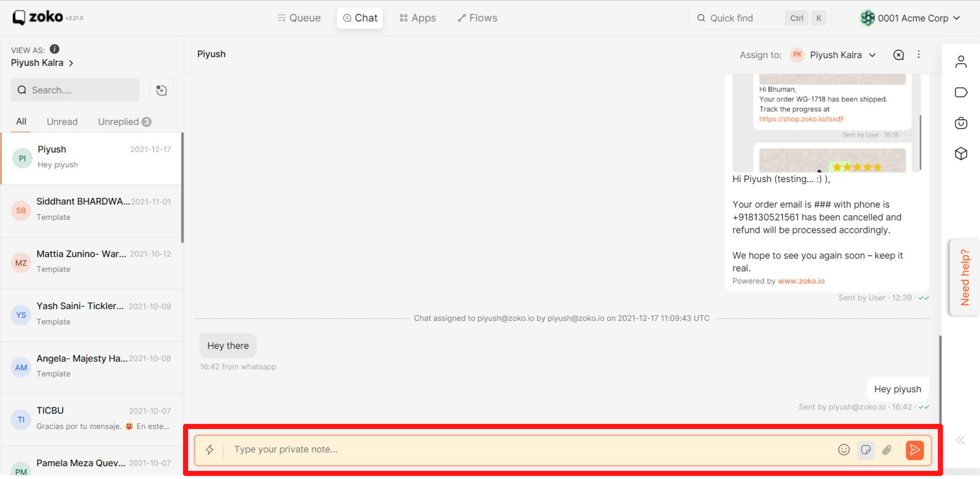Click the MZ avatar in chat list

pos(21,263)
